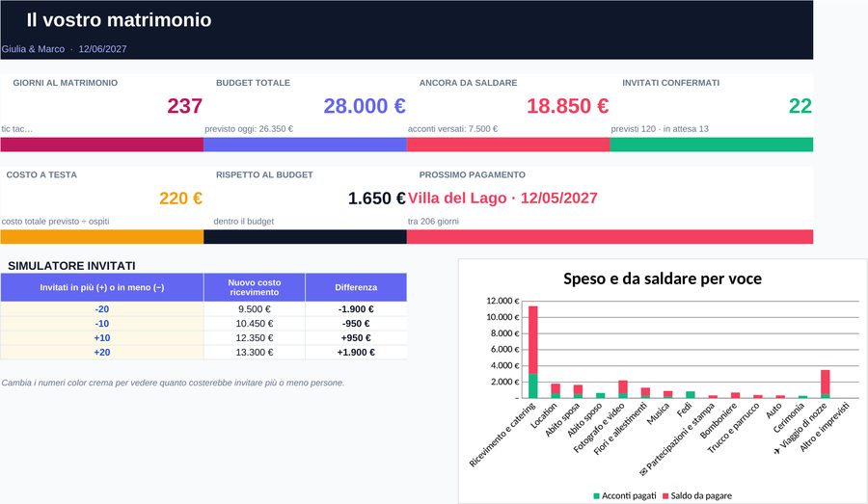
Task: Click the 'PROSSIMO PAGAMENTO' label
Action: pos(472,174)
